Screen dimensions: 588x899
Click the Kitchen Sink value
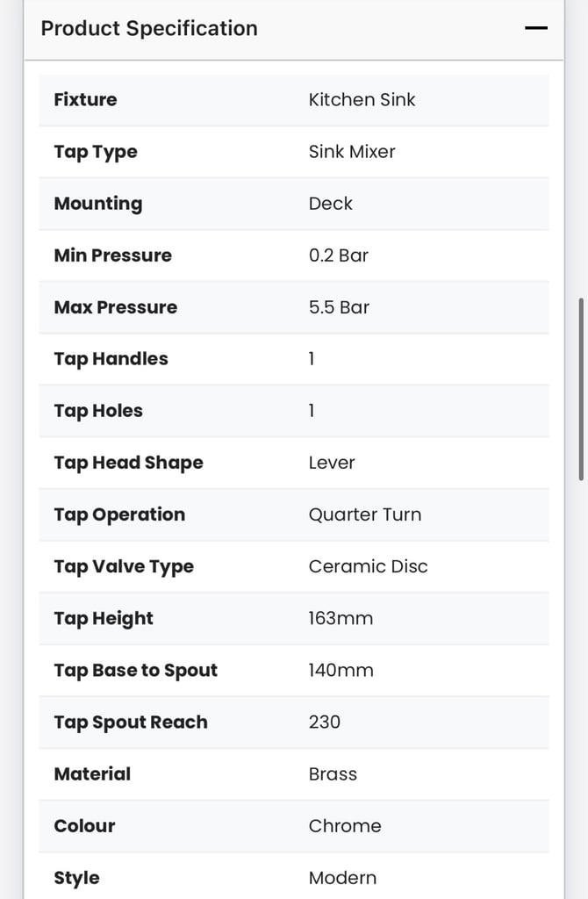point(362,100)
